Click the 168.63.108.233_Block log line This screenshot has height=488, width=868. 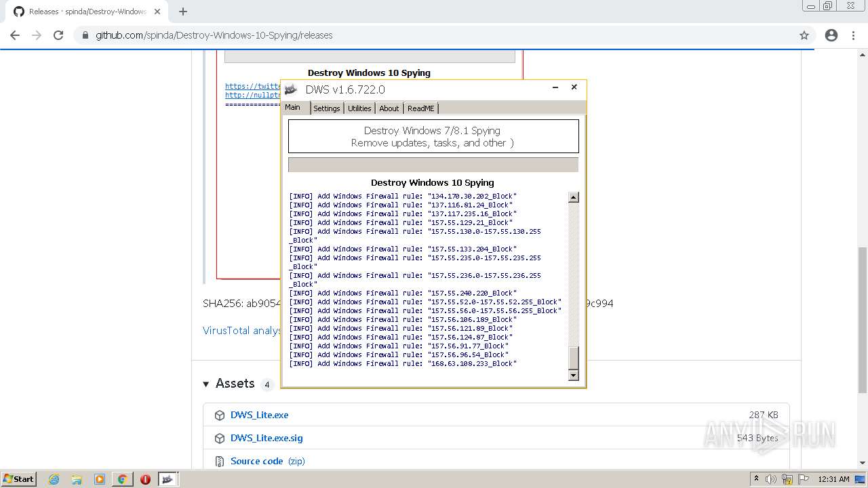403,364
